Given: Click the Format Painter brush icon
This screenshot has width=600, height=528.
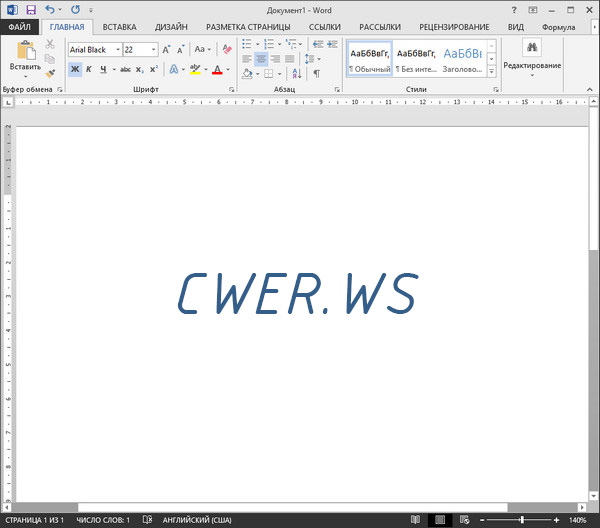Looking at the screenshot, I should [x=50, y=73].
